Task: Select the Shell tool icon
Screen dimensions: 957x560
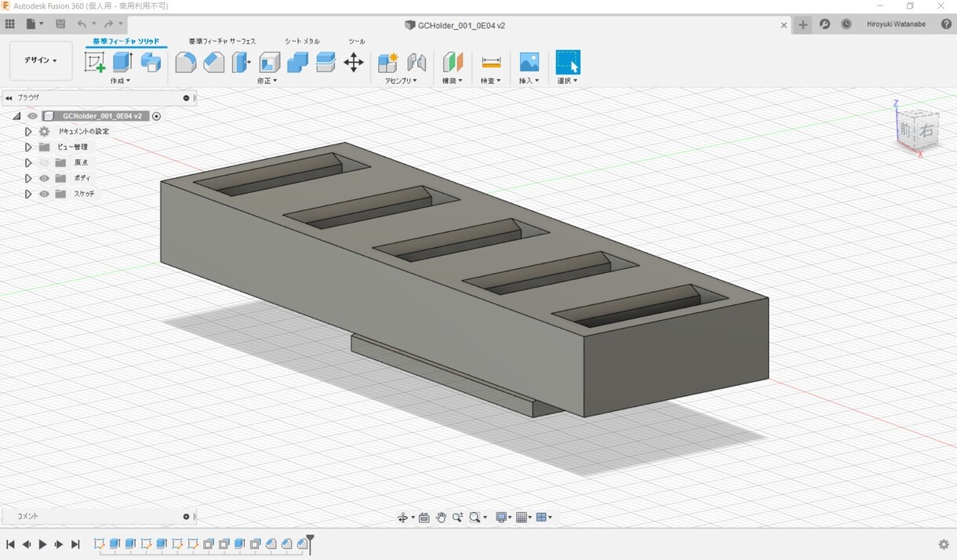Action: (x=270, y=62)
